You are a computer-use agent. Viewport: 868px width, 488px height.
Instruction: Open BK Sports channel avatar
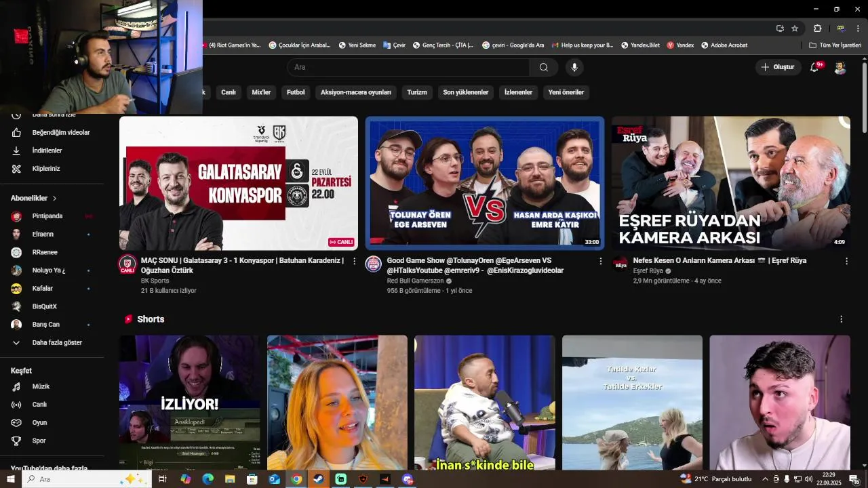coord(127,264)
